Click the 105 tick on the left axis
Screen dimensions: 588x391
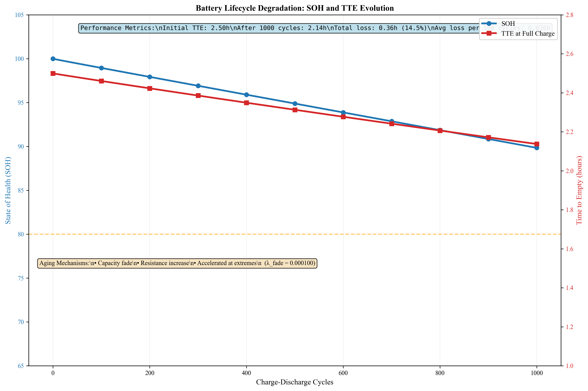[x=19, y=15]
